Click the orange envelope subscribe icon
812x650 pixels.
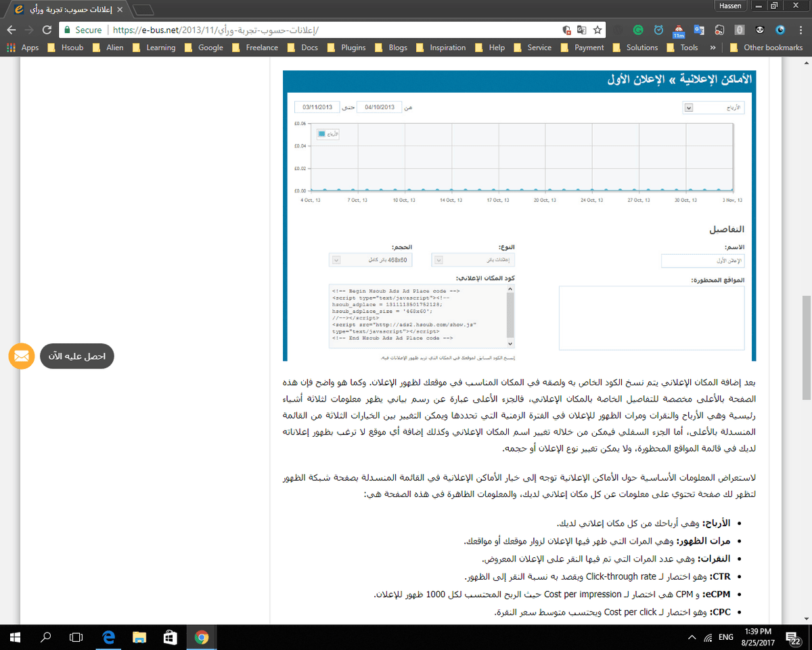(21, 355)
